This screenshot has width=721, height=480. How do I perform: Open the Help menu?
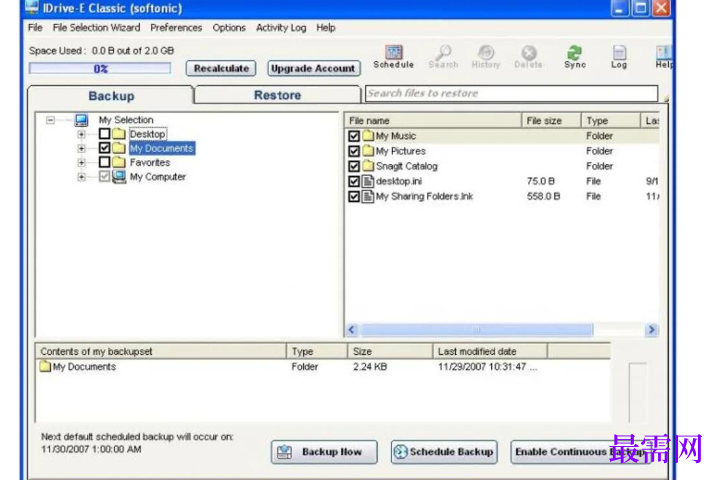click(326, 28)
